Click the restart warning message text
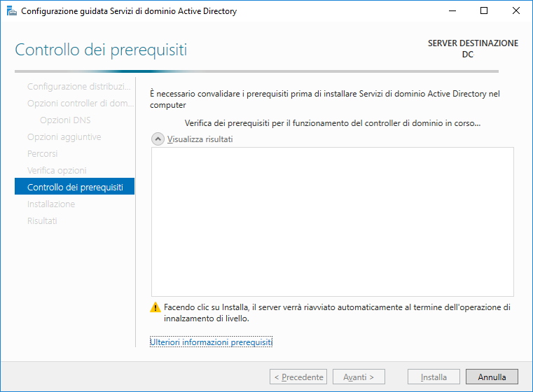Screen dimensions: 533x392 pyautogui.click(x=337, y=313)
